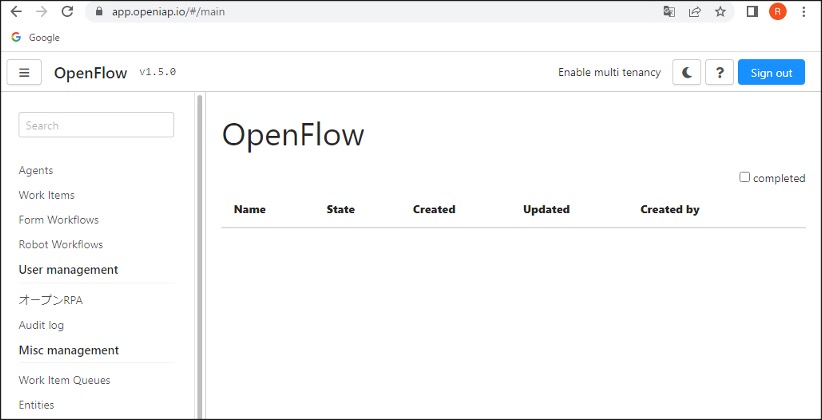The image size is (822, 420).
Task: Toggle the browser side panel icon
Action: click(752, 12)
